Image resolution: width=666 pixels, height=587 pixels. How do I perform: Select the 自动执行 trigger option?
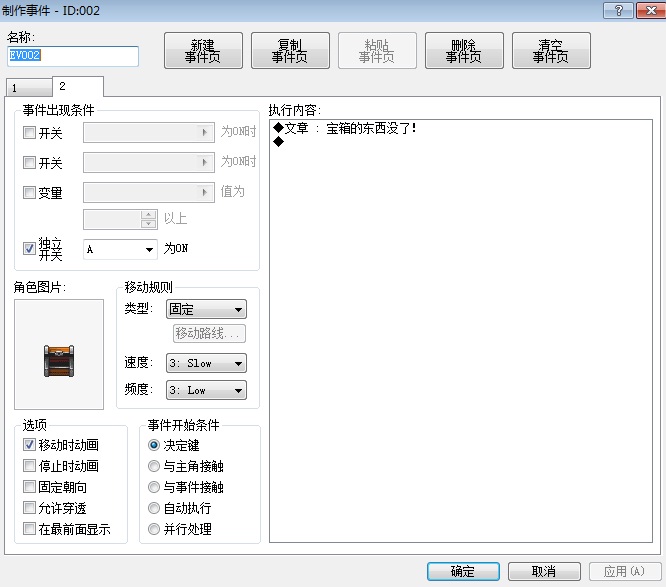[x=154, y=508]
